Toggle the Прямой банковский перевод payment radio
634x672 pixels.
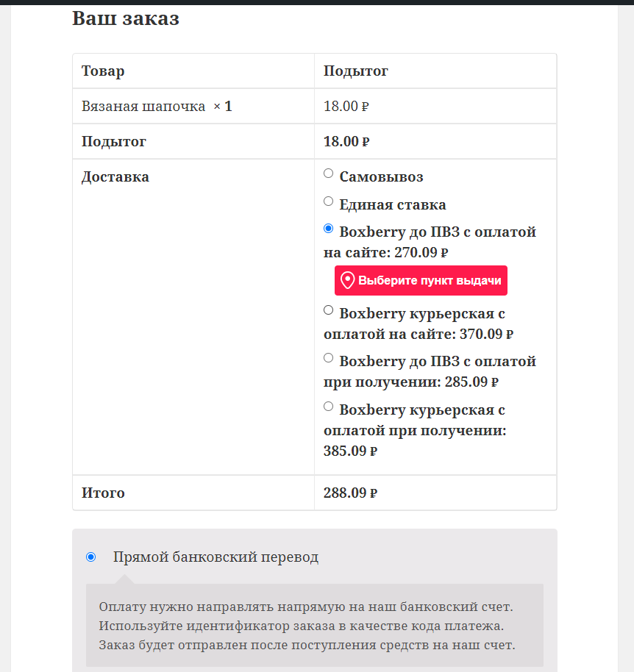91,557
